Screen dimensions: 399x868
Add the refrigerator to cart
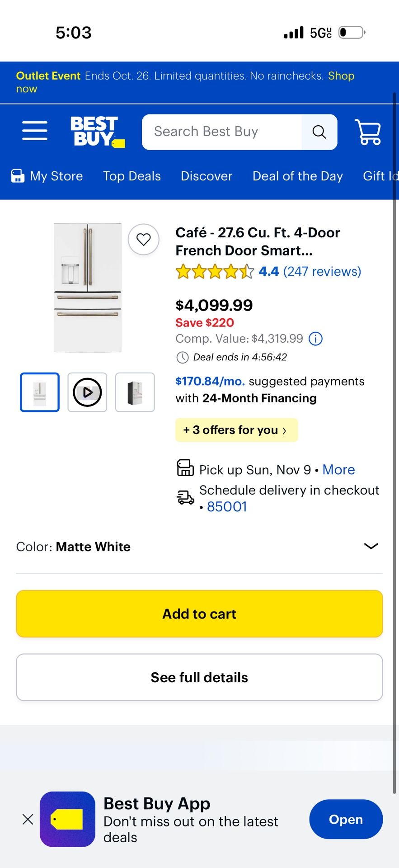[199, 614]
